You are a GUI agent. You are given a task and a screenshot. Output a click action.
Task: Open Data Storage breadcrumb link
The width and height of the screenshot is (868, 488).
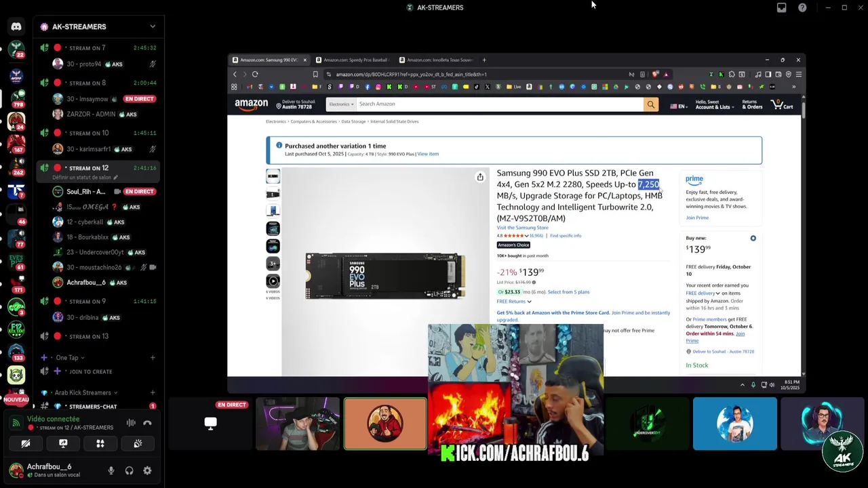coord(353,121)
